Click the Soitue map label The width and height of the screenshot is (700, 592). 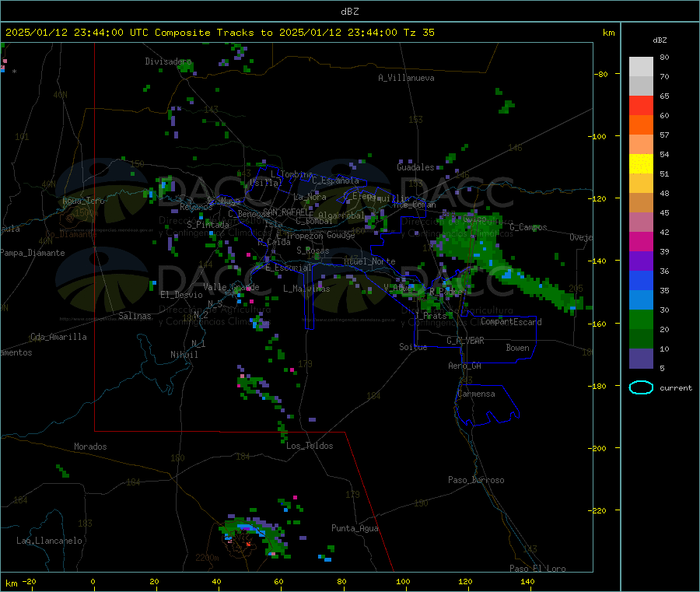tap(413, 347)
